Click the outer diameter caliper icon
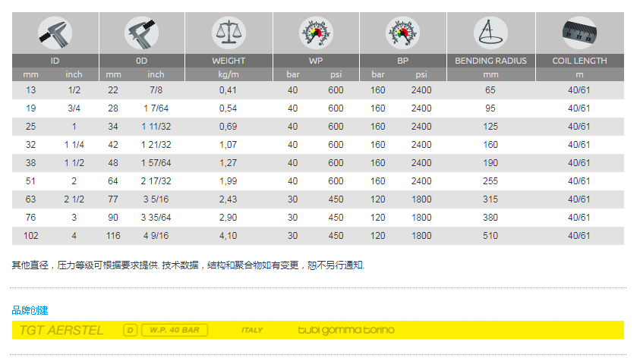 142,33
